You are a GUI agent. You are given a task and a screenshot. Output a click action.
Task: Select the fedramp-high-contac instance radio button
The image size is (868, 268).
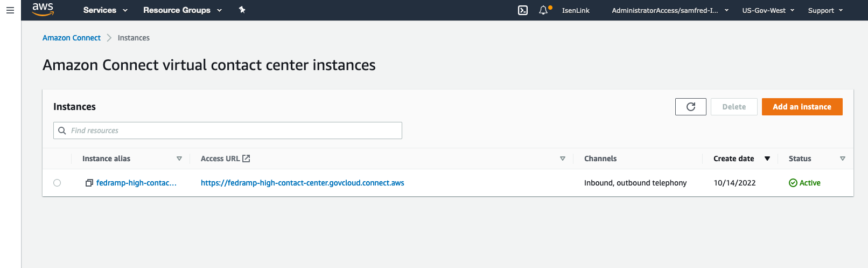tap(57, 183)
